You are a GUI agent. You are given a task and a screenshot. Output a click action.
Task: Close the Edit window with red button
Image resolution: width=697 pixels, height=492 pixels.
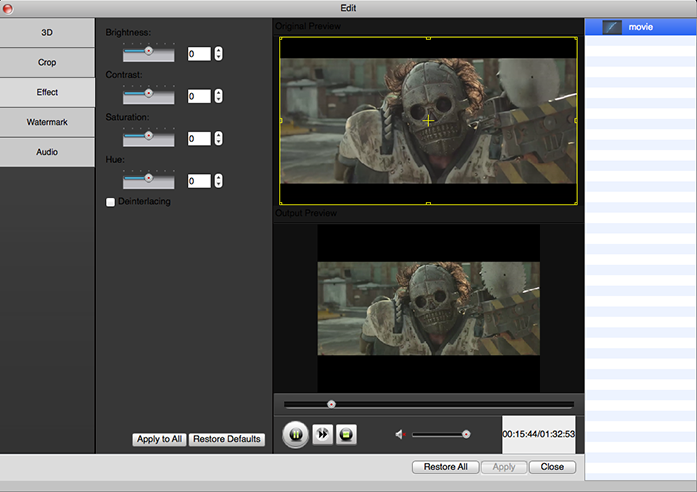(8, 8)
